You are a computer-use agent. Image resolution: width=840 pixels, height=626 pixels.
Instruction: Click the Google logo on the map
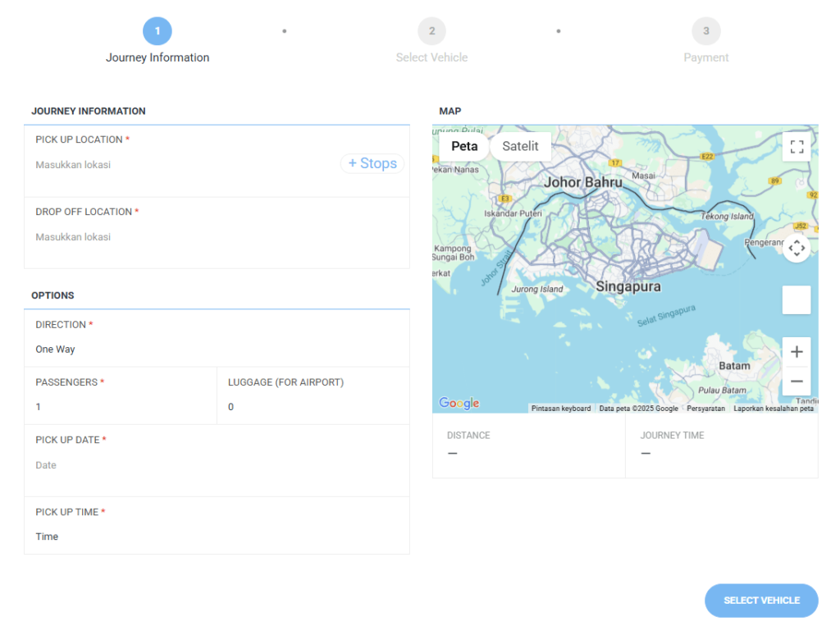[x=459, y=403]
